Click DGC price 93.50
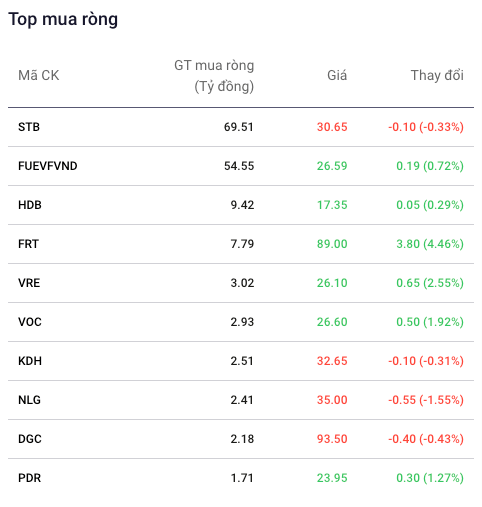Screen dimensions: 482x507 [332, 439]
